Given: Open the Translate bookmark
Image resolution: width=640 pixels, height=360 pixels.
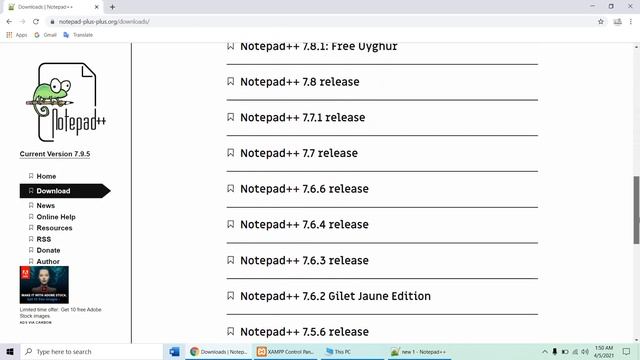Looking at the screenshot, I should (x=78, y=35).
